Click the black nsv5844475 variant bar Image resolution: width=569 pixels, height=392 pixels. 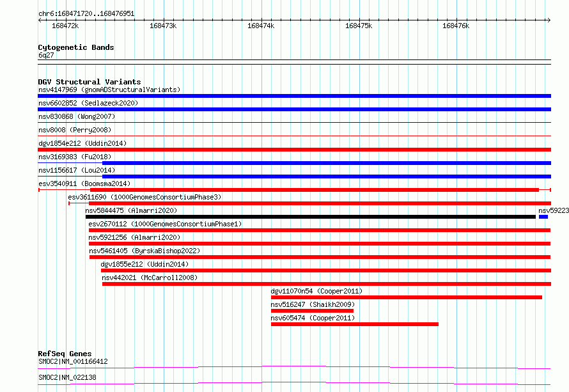pyautogui.click(x=311, y=217)
